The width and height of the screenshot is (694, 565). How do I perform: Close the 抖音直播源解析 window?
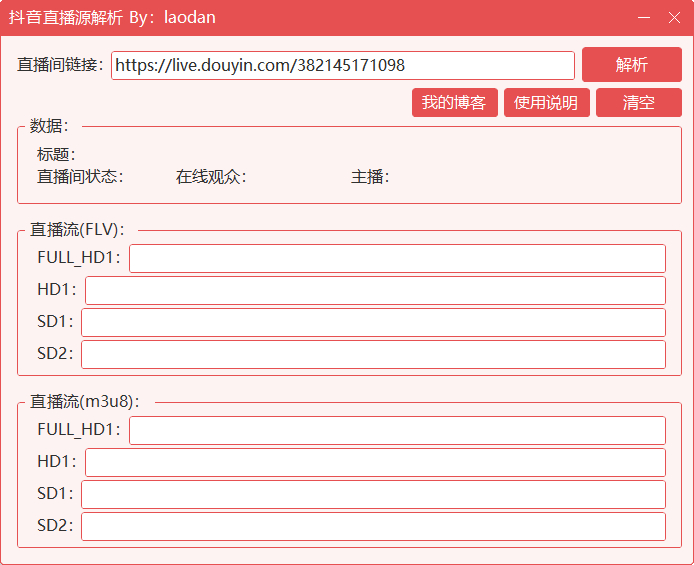point(675,18)
